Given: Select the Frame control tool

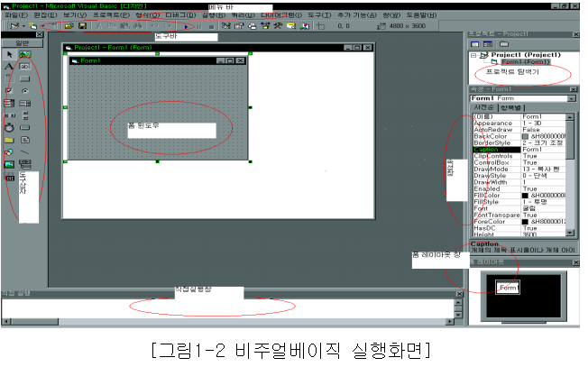Looking at the screenshot, I should [x=9, y=78].
